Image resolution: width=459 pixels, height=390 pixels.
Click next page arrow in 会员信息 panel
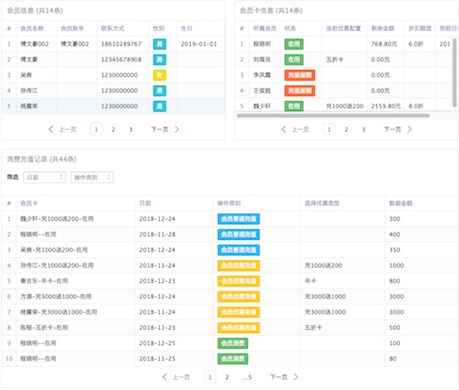pyautogui.click(x=177, y=129)
